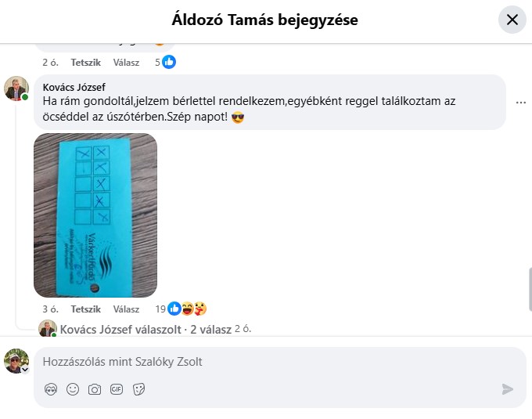Open the emoji picker
The image size is (532, 419).
pos(73,389)
